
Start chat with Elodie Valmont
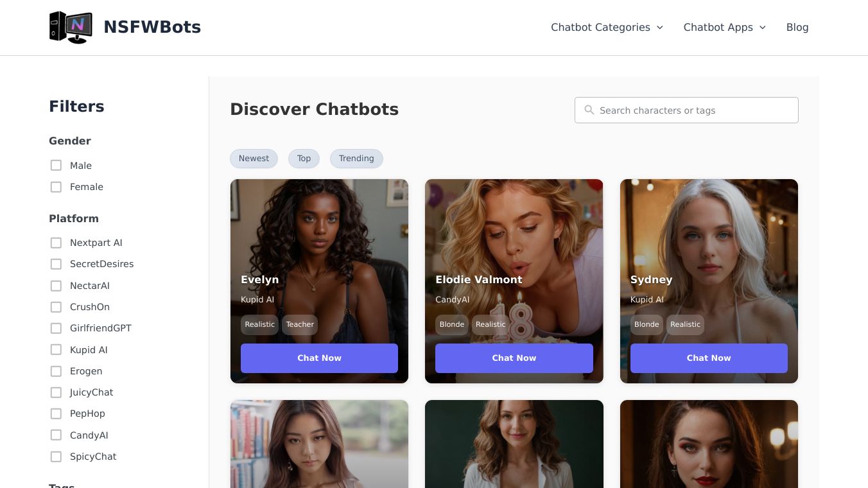point(514,358)
